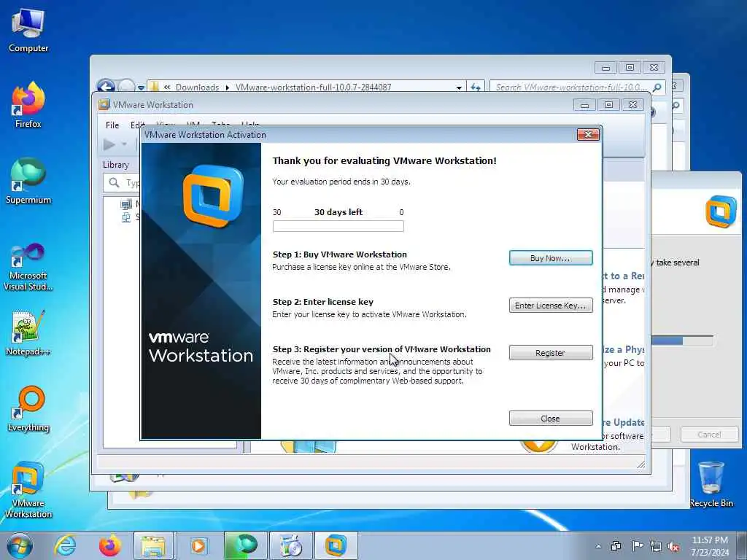The width and height of the screenshot is (747, 560).
Task: Click the Explorer refresh button
Action: coord(476,87)
